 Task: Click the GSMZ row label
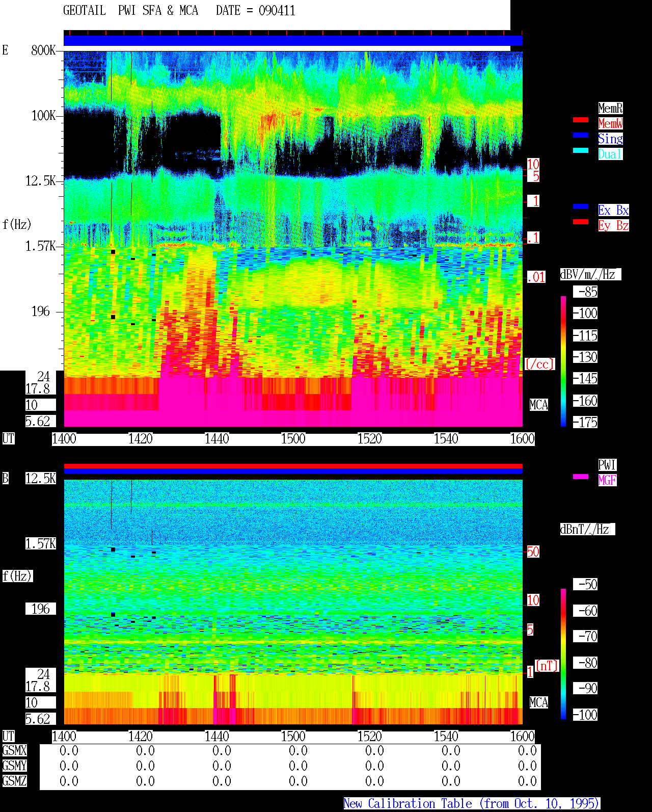click(x=14, y=781)
